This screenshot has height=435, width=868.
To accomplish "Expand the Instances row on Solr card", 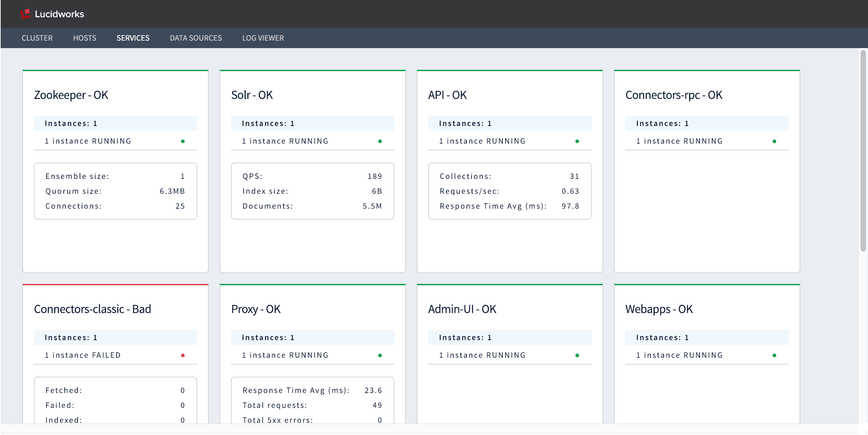I will pos(312,123).
